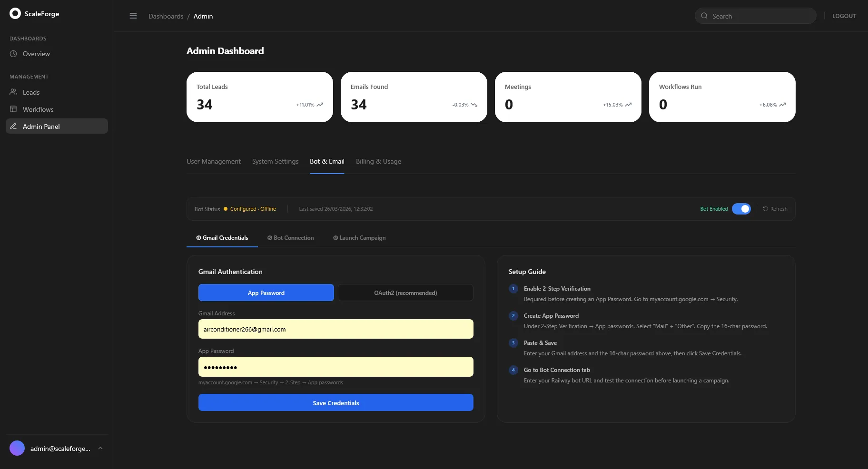The image size is (868, 469).
Task: Click the 'Admin Dashboard' page heading
Action: [225, 51]
